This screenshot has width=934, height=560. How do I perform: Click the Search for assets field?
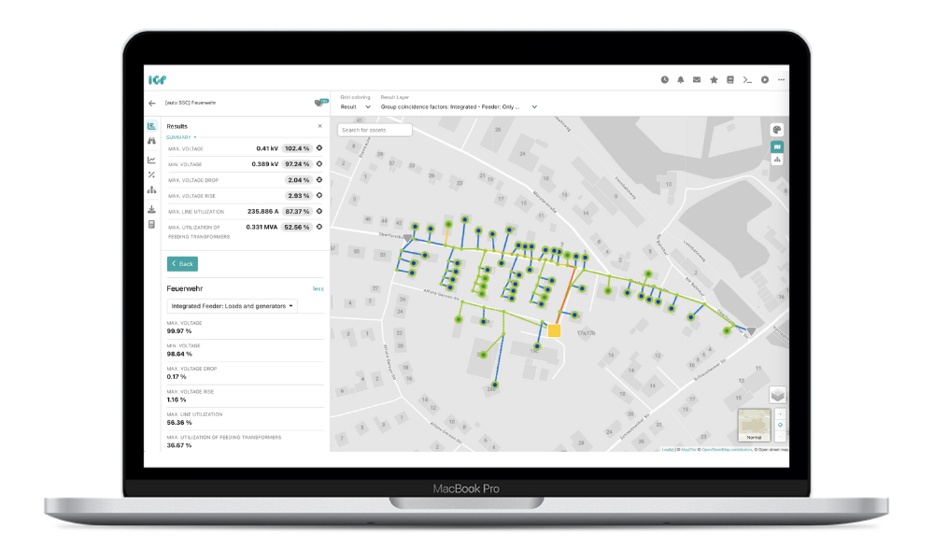pos(375,130)
